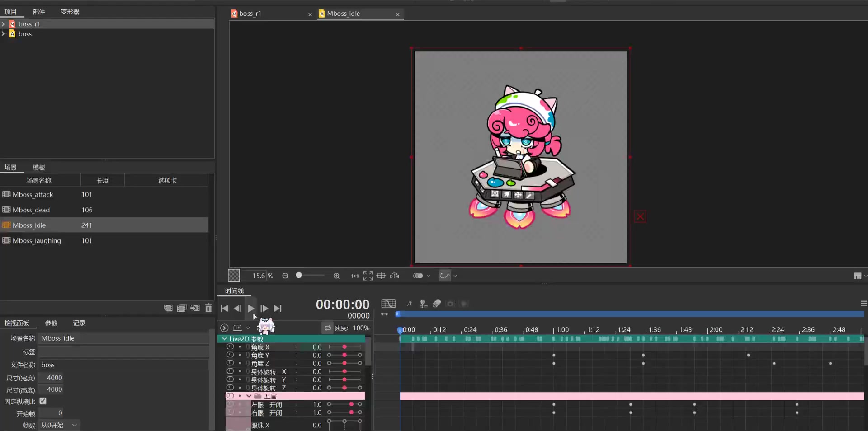Select the Mboss_laughing scene
Image resolution: width=868 pixels, height=431 pixels.
tap(37, 241)
